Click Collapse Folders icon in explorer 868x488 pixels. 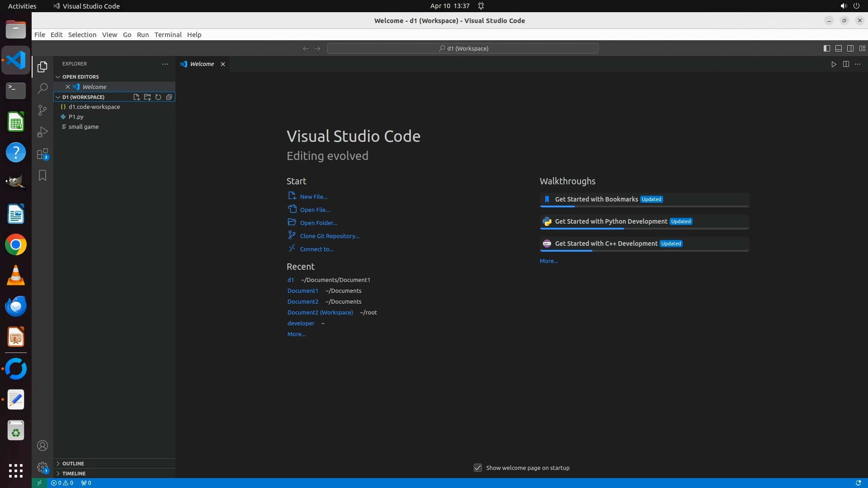(169, 97)
